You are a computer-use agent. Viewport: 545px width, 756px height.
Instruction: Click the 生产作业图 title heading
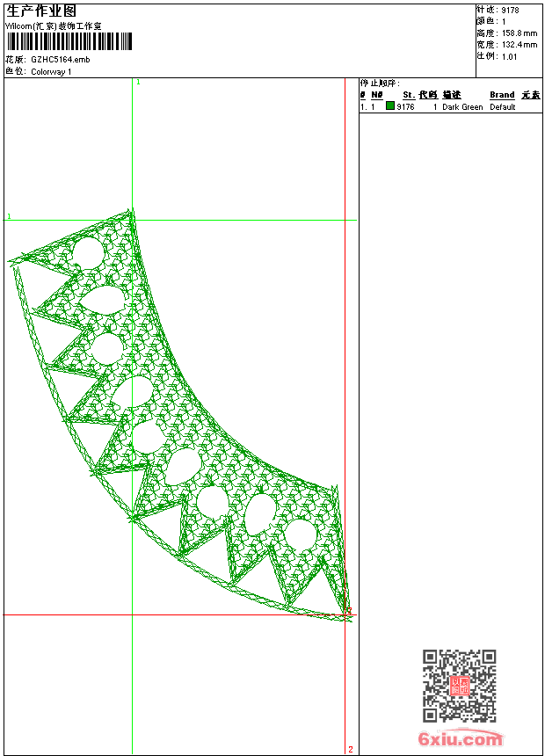coord(41,11)
